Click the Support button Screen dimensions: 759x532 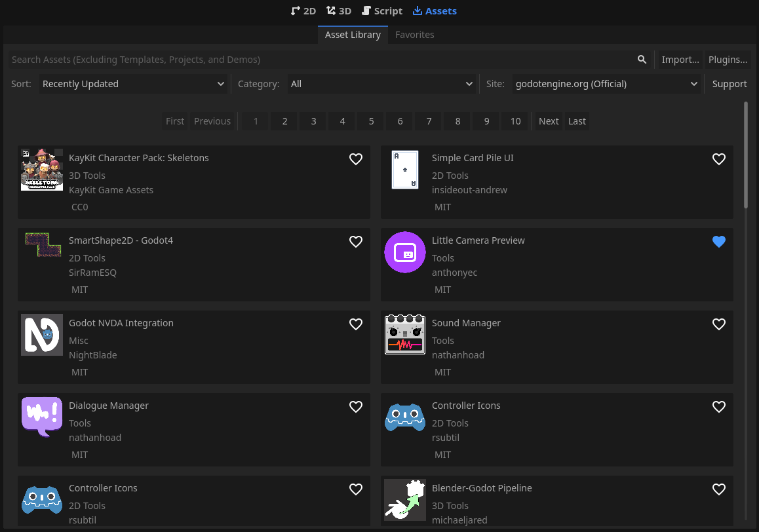(730, 84)
